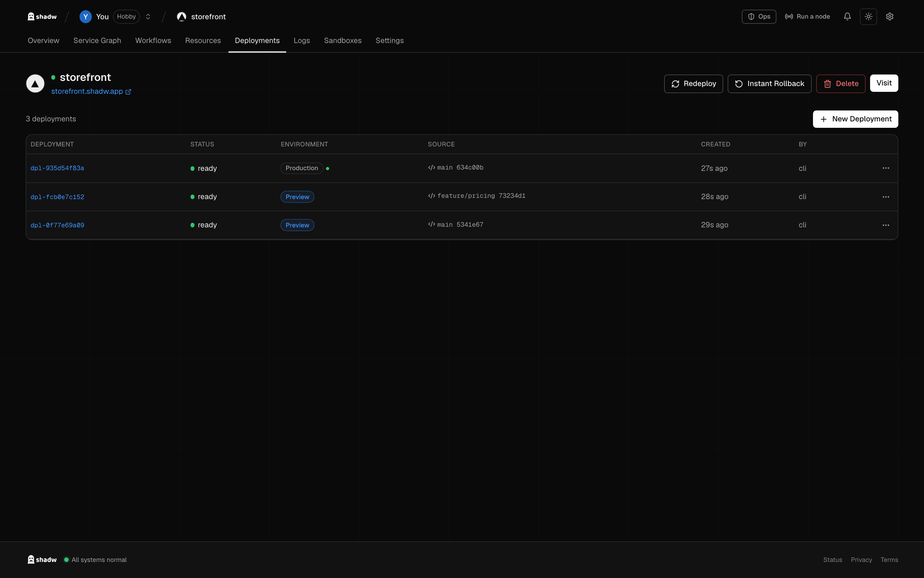Open the notifications bell

pyautogui.click(x=847, y=16)
